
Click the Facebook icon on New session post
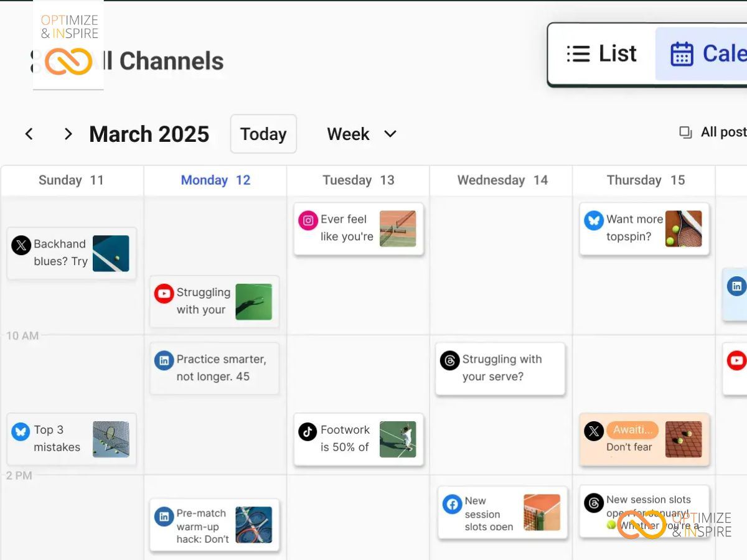[x=452, y=504]
